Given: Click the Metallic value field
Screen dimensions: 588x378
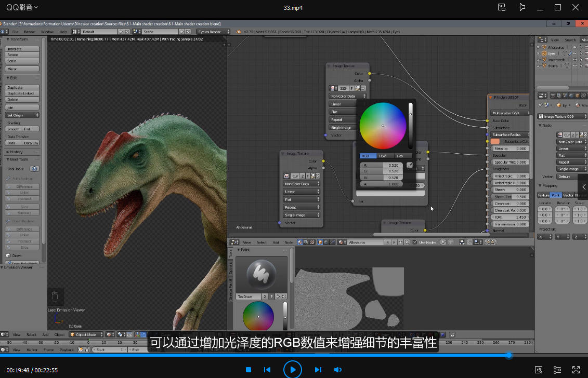Looking at the screenshot, I should coord(510,148).
